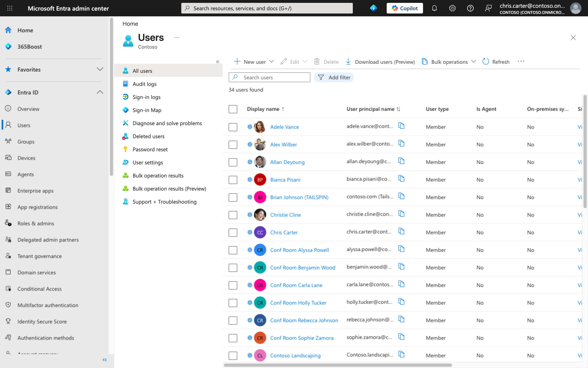Focus the global resources search box
This screenshot has width=588, height=368.
click(267, 8)
